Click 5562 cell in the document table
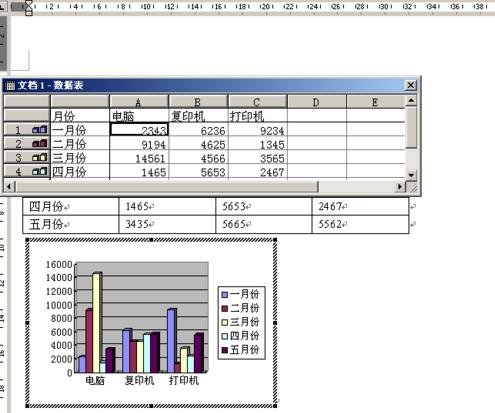Screen dimensions: 495x413 (360, 224)
